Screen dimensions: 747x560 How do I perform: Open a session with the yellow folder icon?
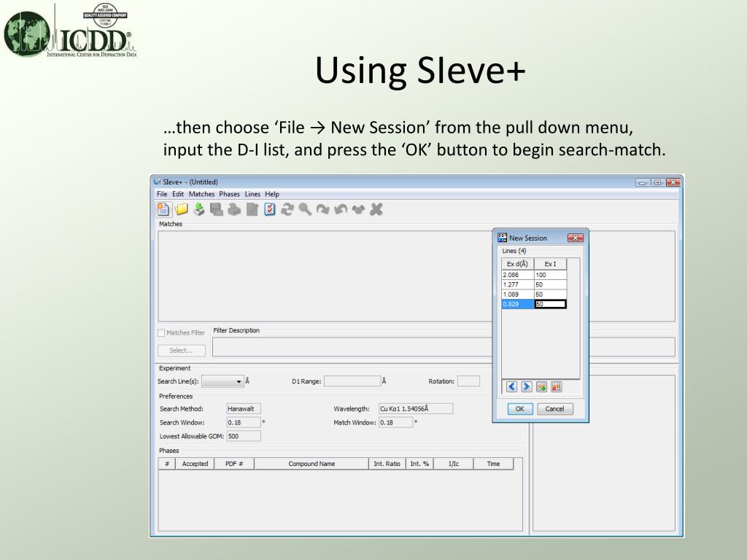click(x=182, y=209)
